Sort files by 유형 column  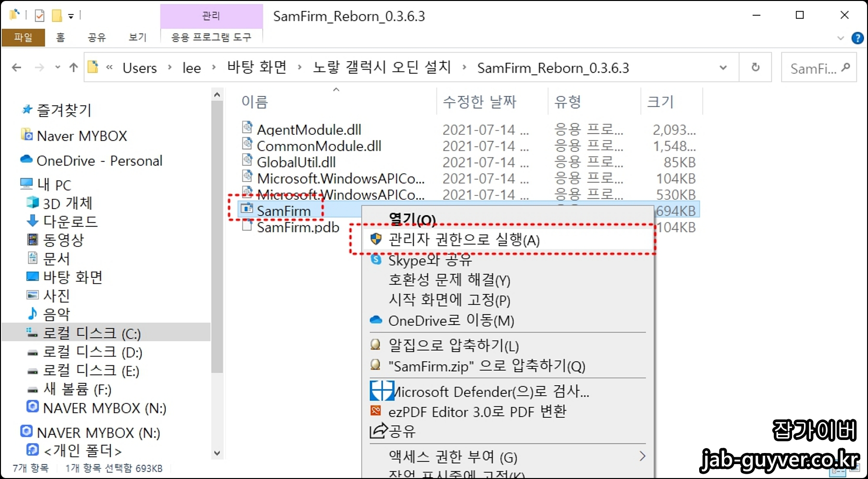(568, 102)
